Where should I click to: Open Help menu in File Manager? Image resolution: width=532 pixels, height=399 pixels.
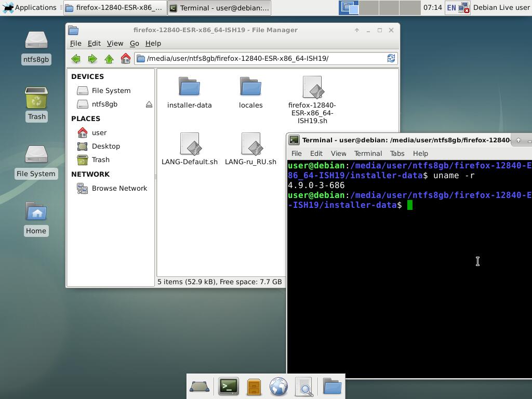pos(153,44)
